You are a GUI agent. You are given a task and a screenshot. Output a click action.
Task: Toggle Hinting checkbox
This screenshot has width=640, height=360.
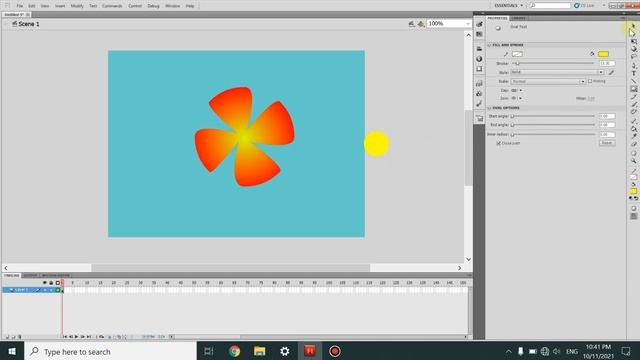pyautogui.click(x=590, y=81)
